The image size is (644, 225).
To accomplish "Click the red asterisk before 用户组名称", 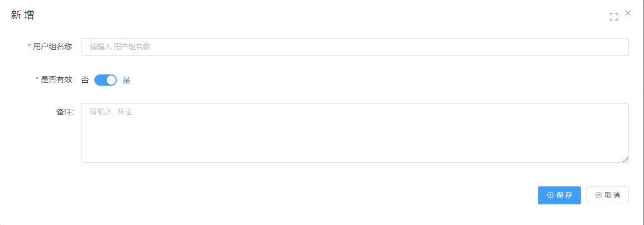I will (29, 46).
